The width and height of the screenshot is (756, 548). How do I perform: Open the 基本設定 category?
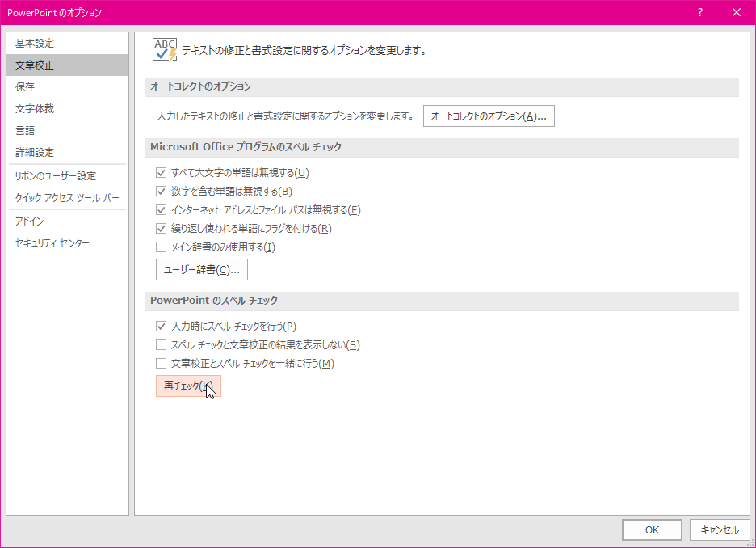68,44
